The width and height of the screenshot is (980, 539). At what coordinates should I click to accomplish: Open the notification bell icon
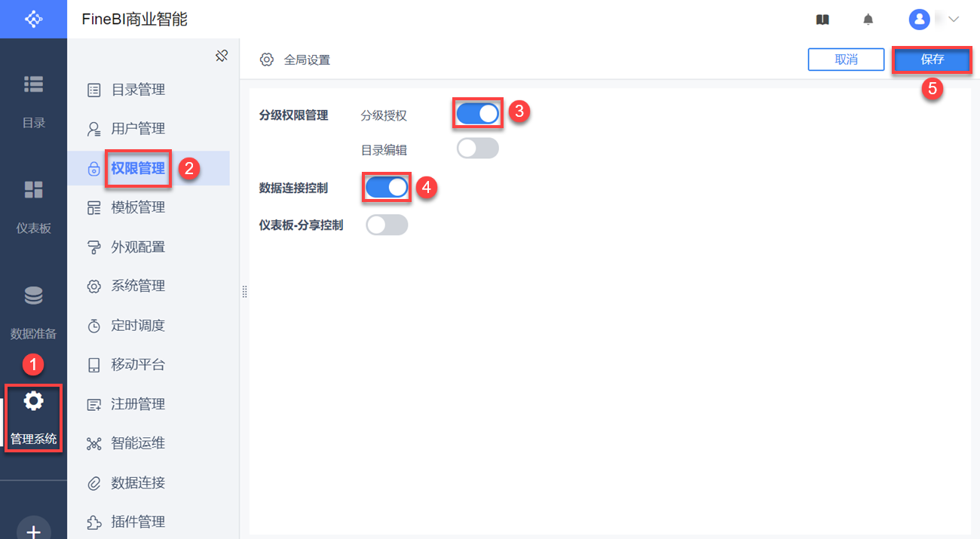868,20
